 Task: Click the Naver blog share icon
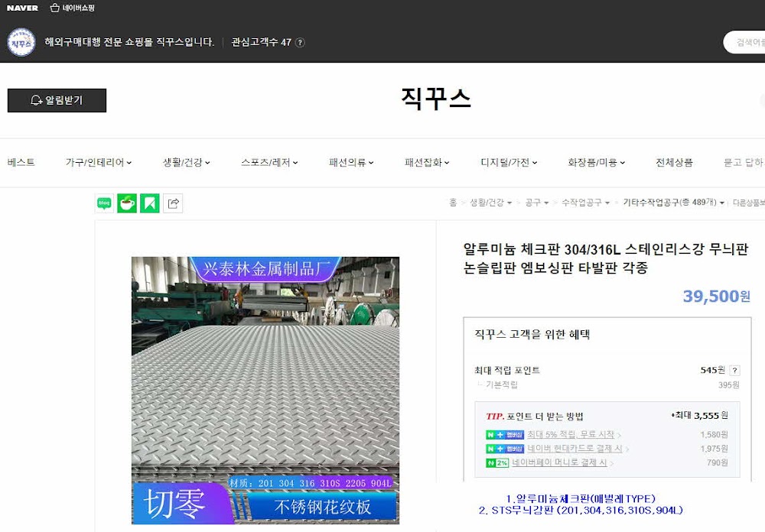tap(104, 203)
